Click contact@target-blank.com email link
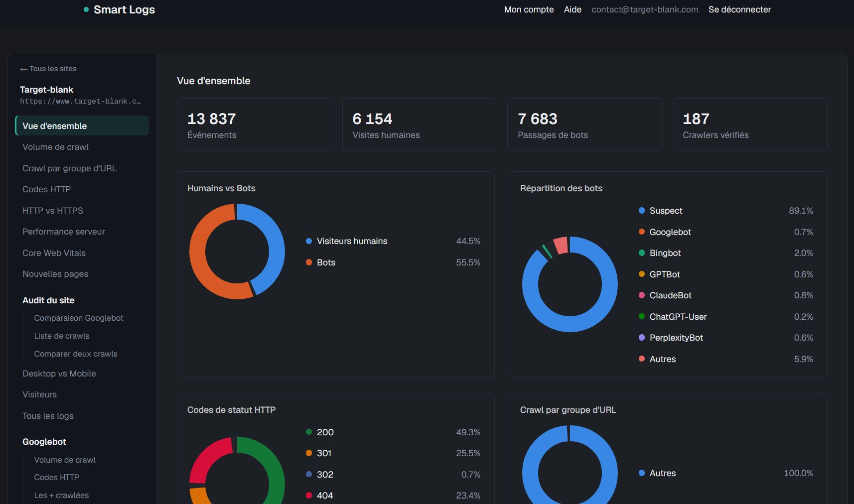 coord(645,9)
